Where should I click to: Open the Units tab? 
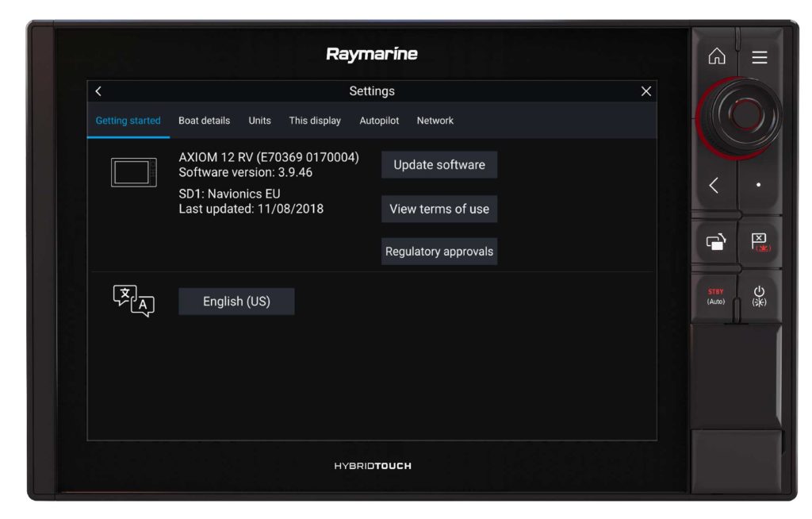[x=259, y=121]
